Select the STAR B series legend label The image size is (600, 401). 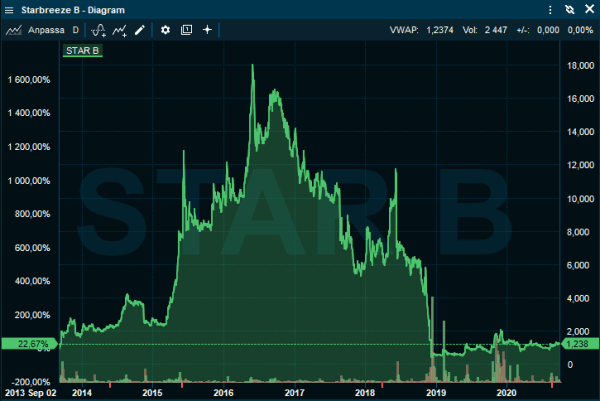[83, 51]
